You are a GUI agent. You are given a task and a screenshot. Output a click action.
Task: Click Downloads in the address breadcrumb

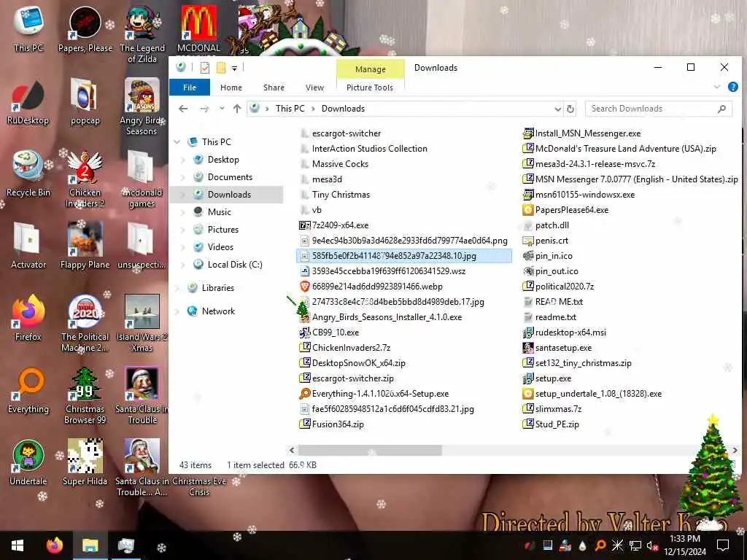[343, 109]
